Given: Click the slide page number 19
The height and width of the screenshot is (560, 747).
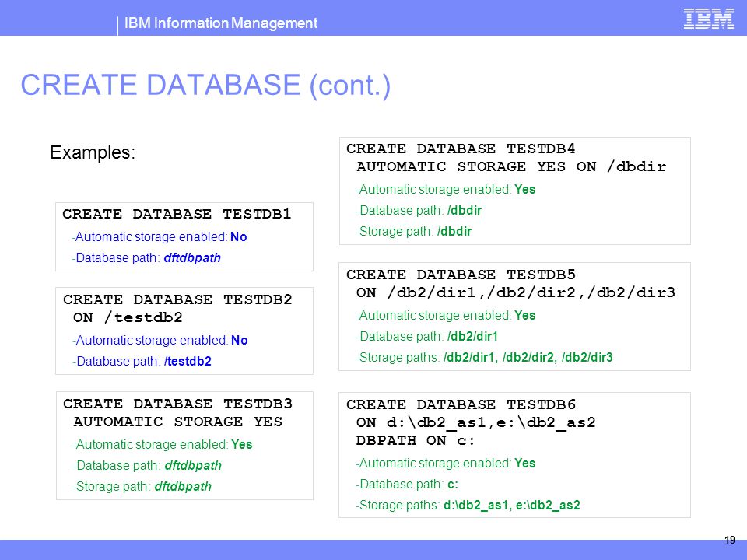Looking at the screenshot, I should [730, 540].
